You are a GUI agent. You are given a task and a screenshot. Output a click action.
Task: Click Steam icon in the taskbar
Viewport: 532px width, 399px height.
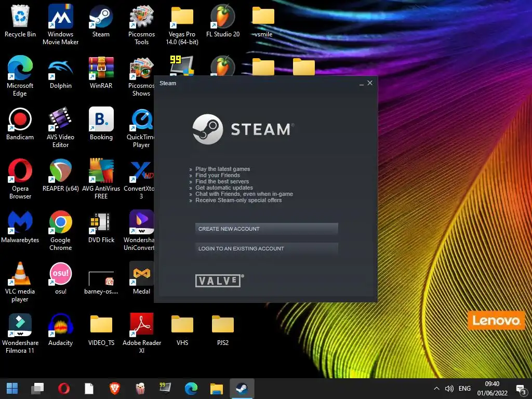pyautogui.click(x=242, y=389)
